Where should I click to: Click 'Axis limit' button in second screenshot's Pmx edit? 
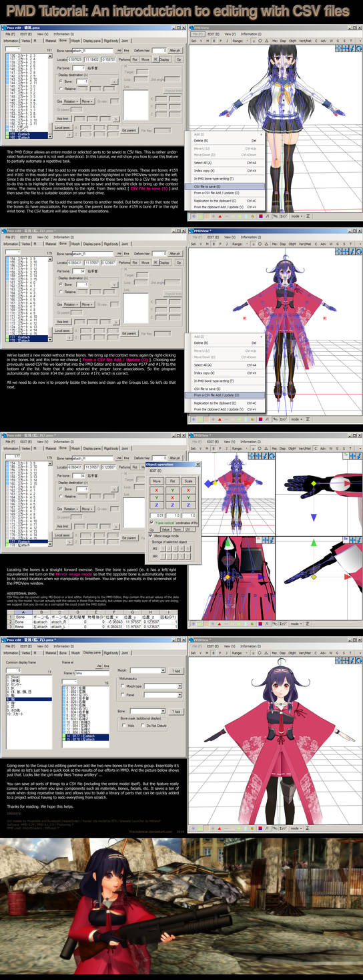[x=63, y=322]
